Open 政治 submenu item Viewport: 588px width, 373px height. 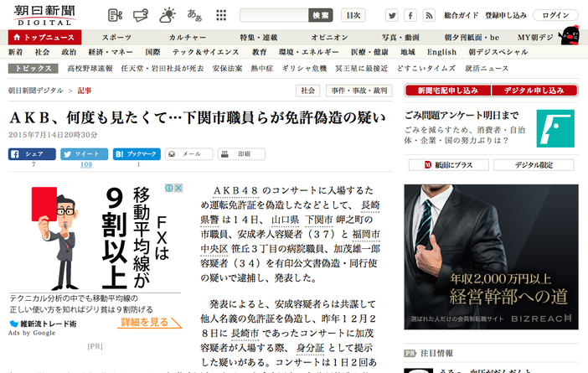pos(69,52)
